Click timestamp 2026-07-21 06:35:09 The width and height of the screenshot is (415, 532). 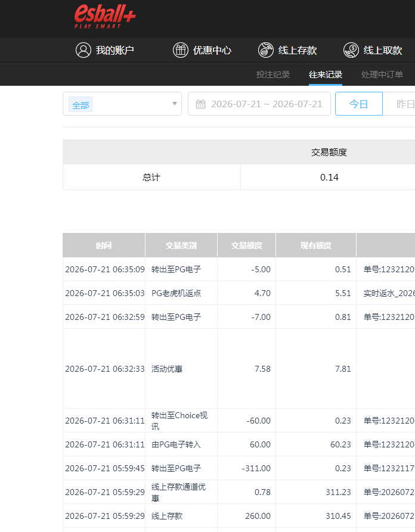coord(104,269)
